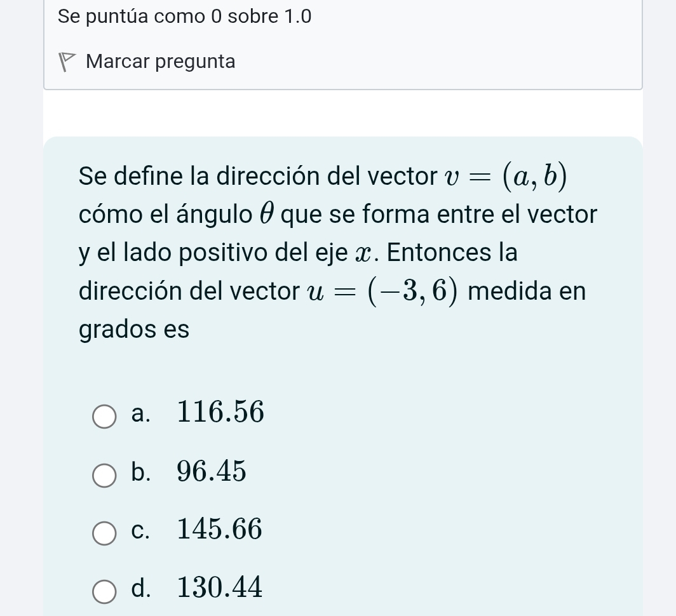The height and width of the screenshot is (616, 676).
Task: Click the grading text Se puntúa como 0
Action: click(184, 17)
